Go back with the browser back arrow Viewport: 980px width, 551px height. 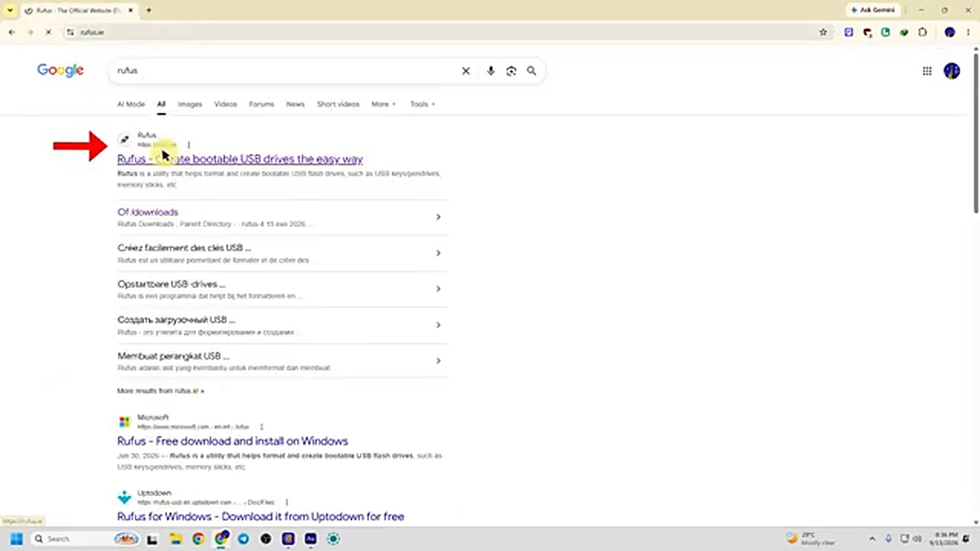coord(11,32)
